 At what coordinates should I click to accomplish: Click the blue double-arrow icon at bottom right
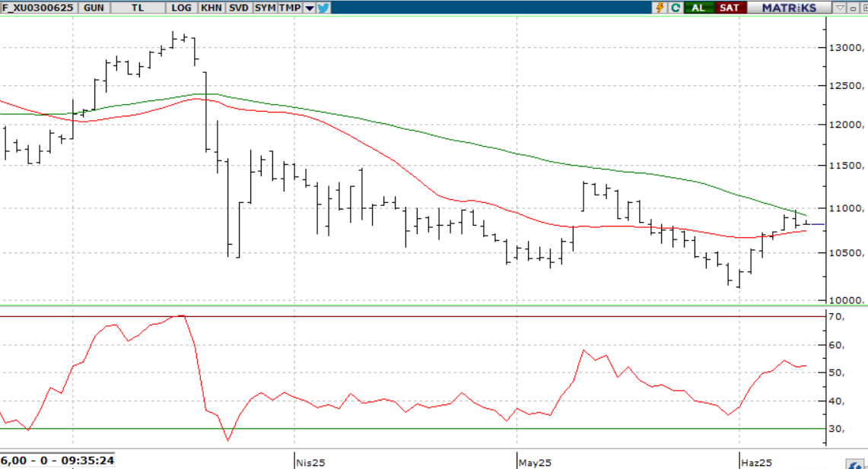pos(855,464)
